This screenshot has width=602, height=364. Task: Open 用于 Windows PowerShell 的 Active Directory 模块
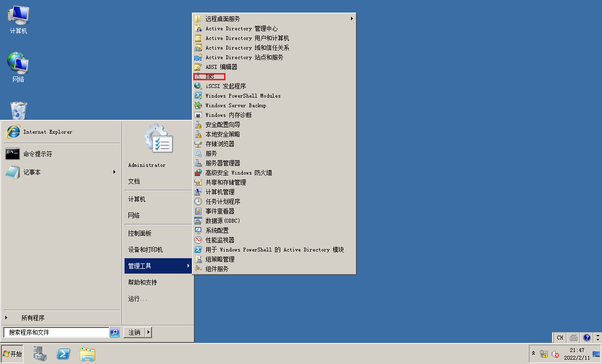point(274,250)
